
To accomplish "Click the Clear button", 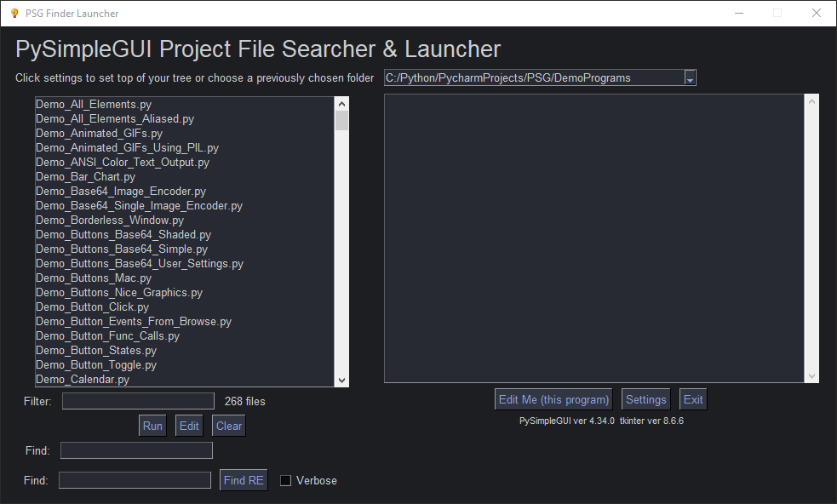I will (228, 426).
